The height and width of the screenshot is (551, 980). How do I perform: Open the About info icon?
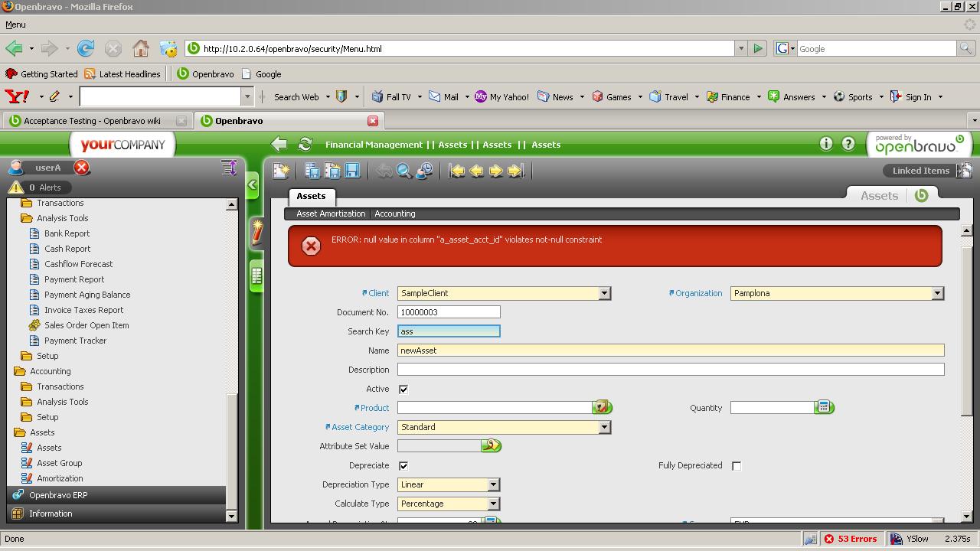click(x=826, y=144)
